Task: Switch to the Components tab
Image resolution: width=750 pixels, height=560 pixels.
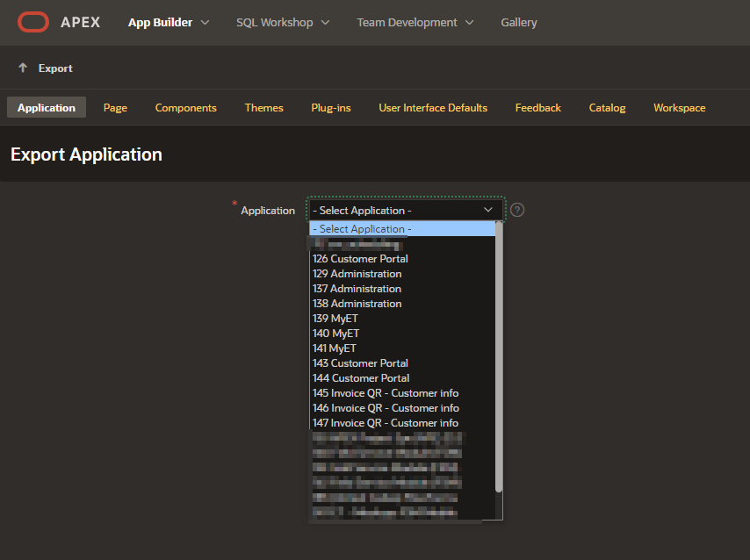Action: [185, 107]
